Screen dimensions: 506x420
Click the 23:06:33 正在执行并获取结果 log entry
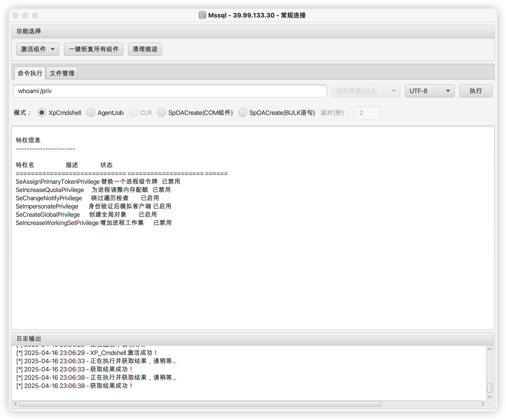[x=96, y=361]
